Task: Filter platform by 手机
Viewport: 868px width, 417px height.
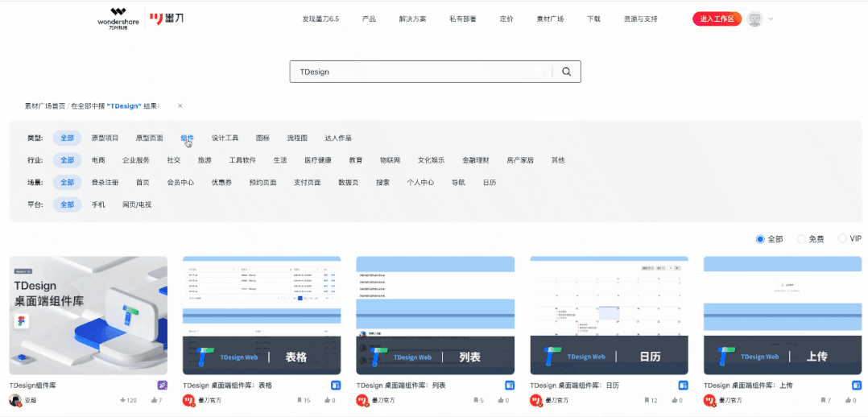Action: tap(98, 204)
